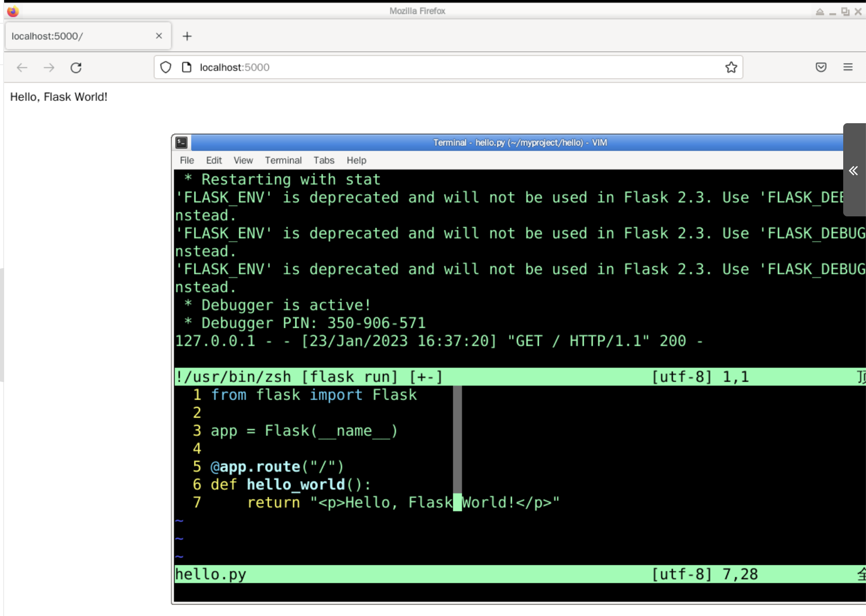Click the 'Debugger is active!' line
Viewport: 866px width, 616px height.
[x=277, y=305]
